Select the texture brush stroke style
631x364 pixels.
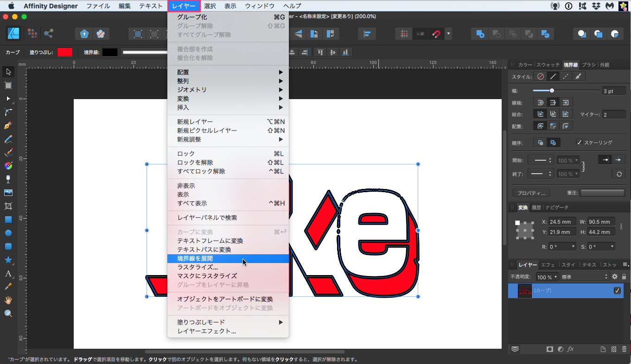(579, 76)
